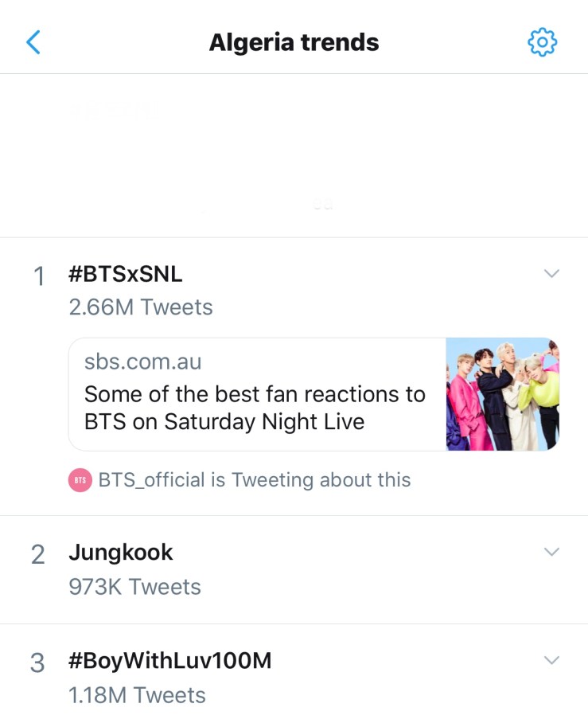The width and height of the screenshot is (588, 727).
Task: Read the Saturday Night Live fan reactions article
Action: coord(255,407)
